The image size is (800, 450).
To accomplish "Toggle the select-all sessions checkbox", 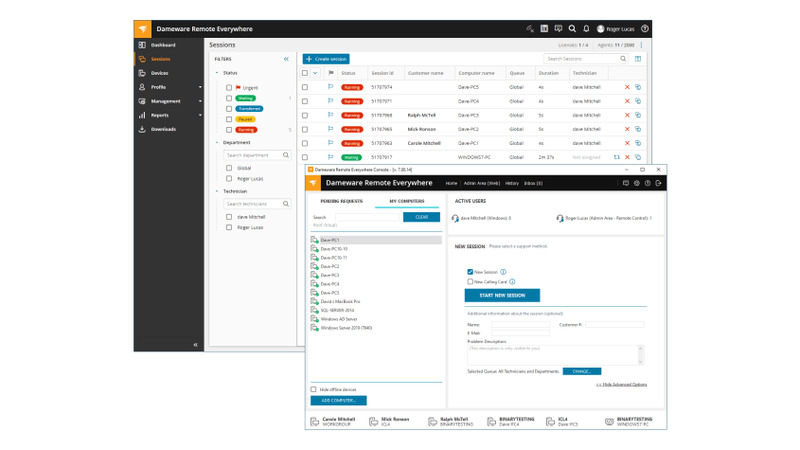I will coord(305,73).
